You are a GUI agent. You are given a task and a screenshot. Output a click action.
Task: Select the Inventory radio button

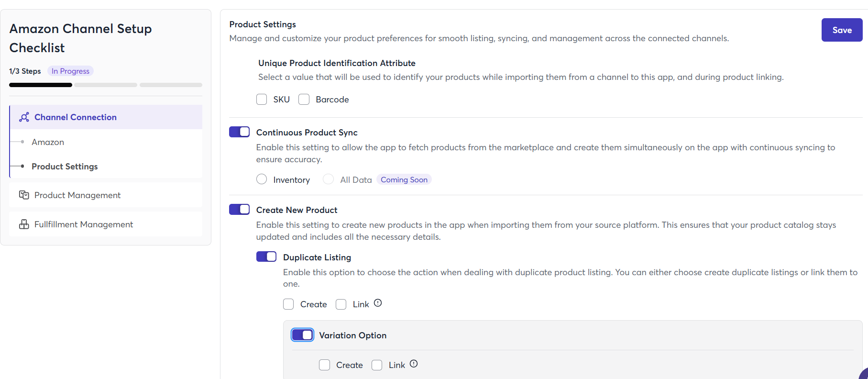[x=262, y=179]
